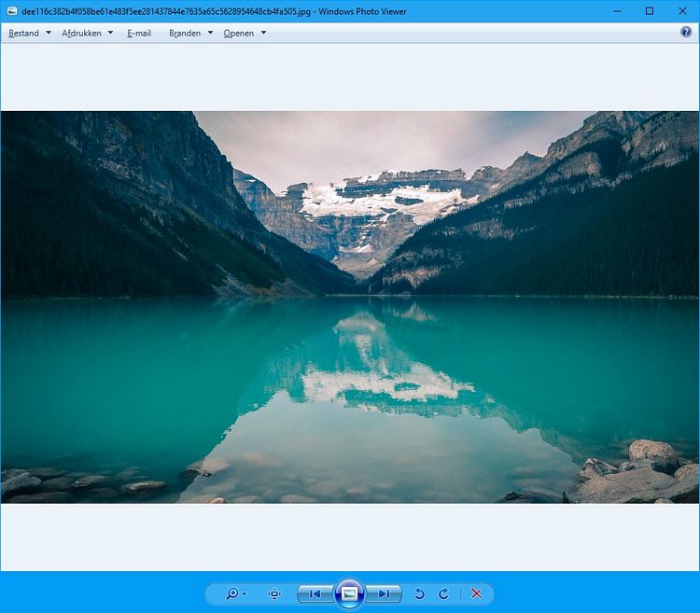This screenshot has height=613, width=700.
Task: Expand the zoom level dropdown arrow
Action: click(x=245, y=593)
